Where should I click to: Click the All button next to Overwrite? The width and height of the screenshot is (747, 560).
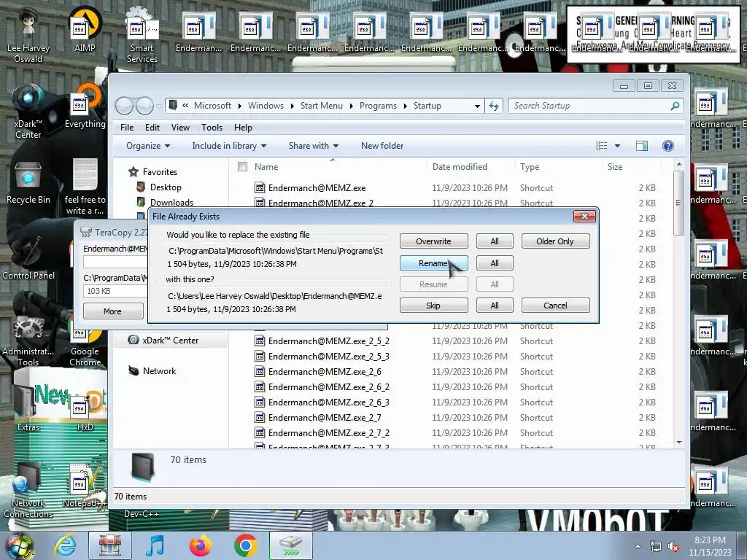(x=495, y=241)
